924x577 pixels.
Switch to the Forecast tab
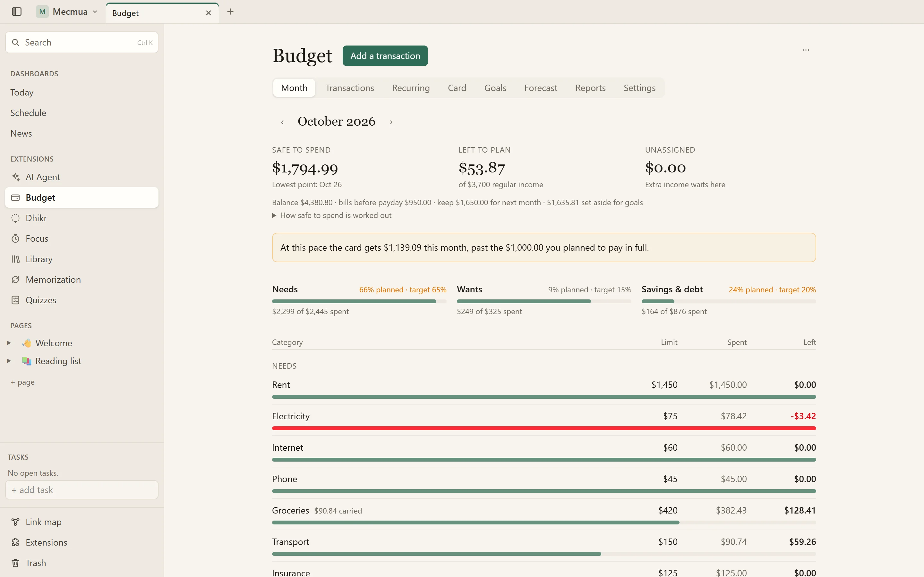pos(541,88)
